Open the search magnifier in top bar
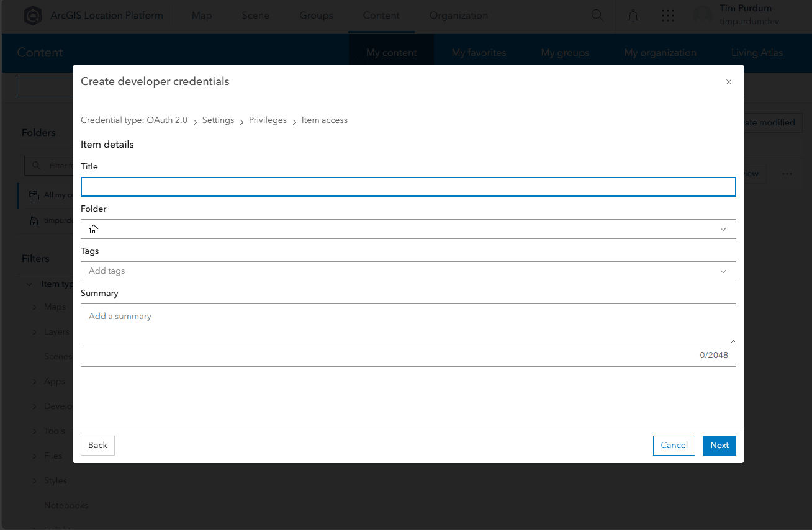Viewport: 812px width, 530px height. pyautogui.click(x=597, y=16)
